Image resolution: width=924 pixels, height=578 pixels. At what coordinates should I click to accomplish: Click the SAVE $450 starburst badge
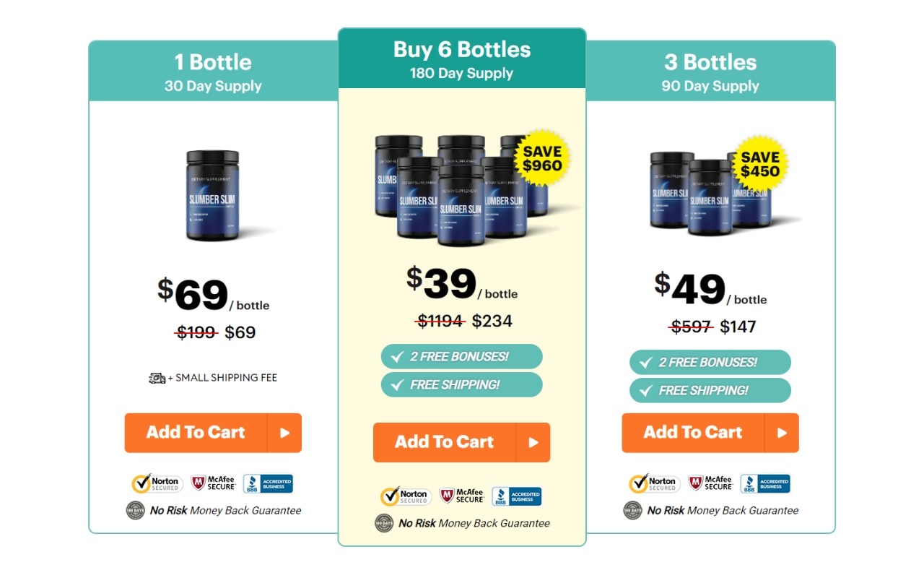[760, 164]
